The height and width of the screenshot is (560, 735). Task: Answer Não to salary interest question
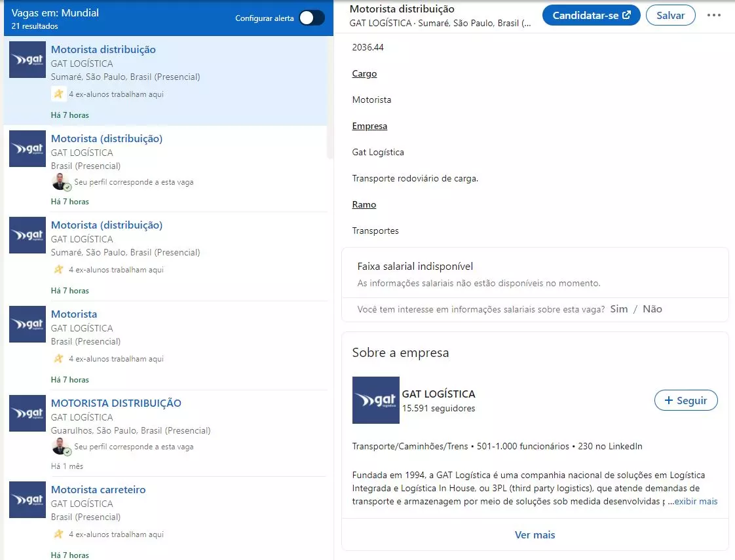pyautogui.click(x=652, y=309)
